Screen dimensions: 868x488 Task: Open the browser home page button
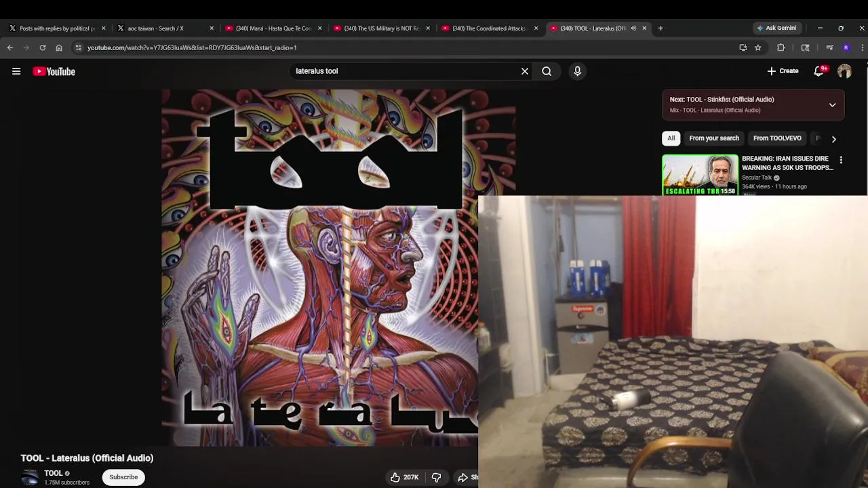click(x=59, y=47)
